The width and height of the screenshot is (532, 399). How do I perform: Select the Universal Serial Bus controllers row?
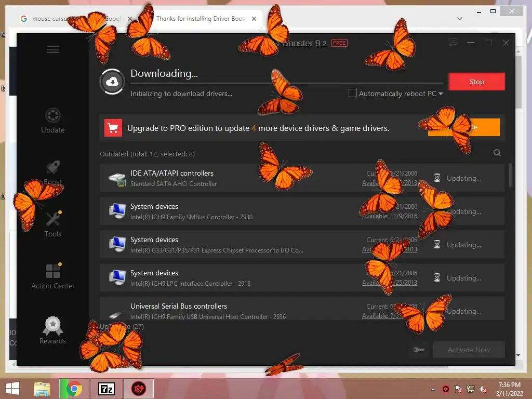click(x=302, y=309)
